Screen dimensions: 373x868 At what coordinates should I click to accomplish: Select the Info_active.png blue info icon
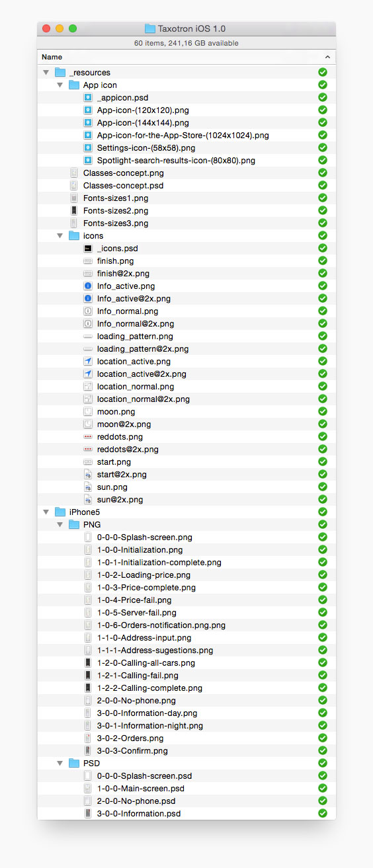tap(88, 286)
